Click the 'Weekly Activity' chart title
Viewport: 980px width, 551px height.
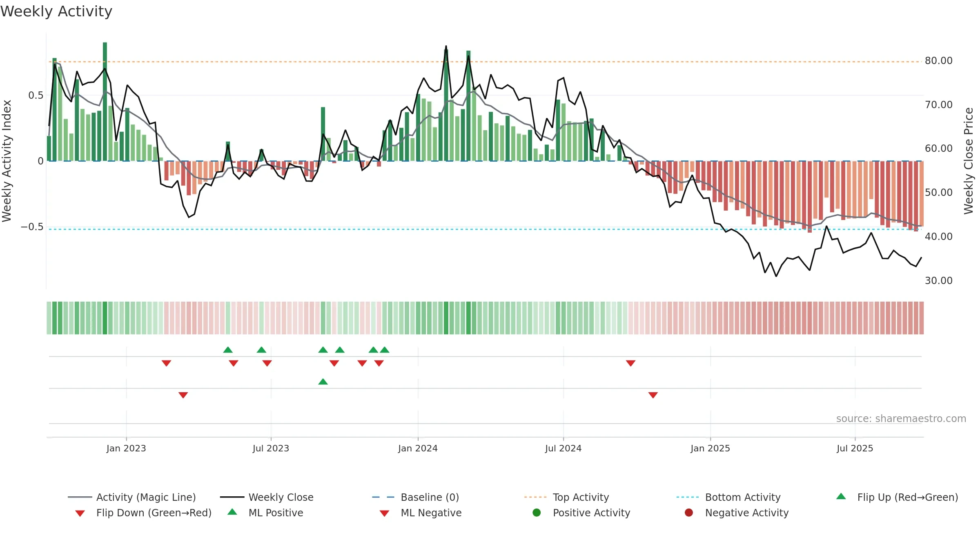click(x=56, y=11)
